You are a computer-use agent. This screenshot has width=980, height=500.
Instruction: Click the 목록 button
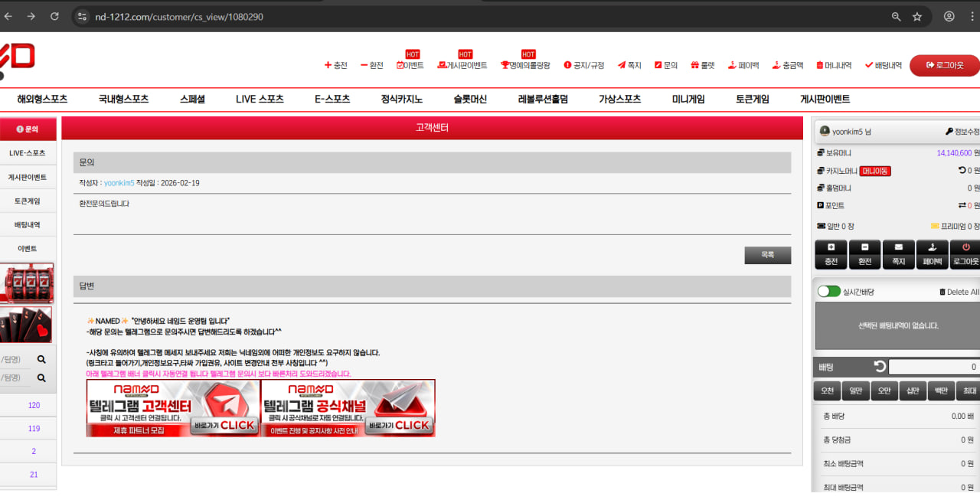[767, 255]
